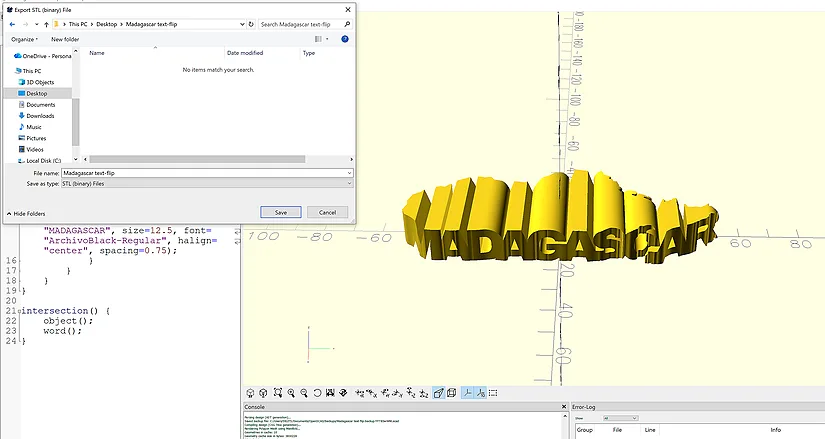Screen dimensions: 825x439
Task: Select Desktop in the navigation pane
Action: [x=37, y=93]
